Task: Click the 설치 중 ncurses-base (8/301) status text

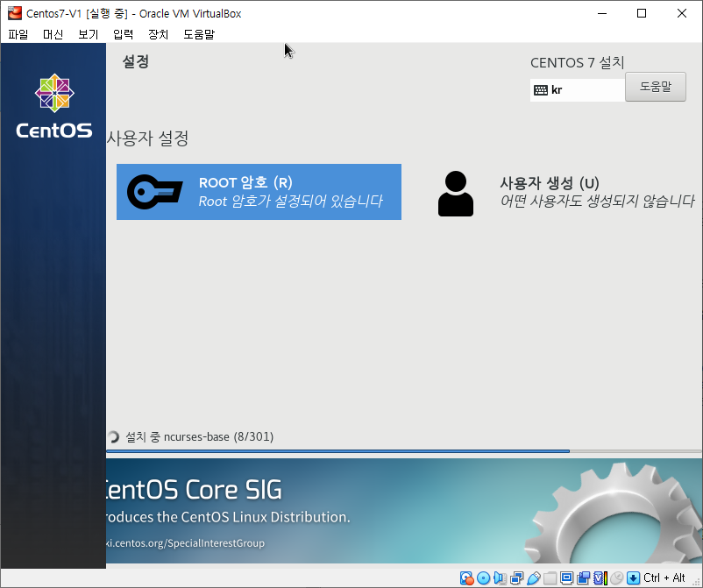Action: (x=200, y=436)
